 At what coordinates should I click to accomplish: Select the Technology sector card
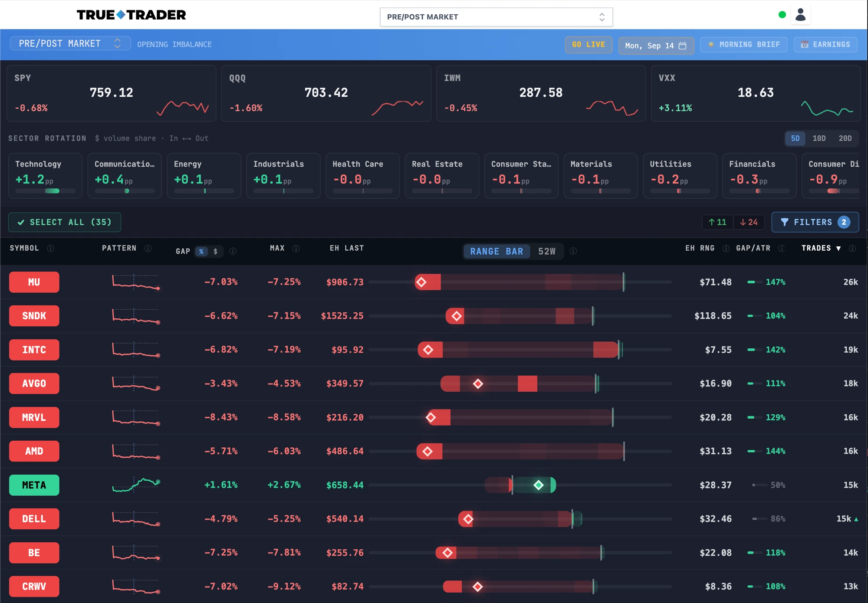[45, 176]
